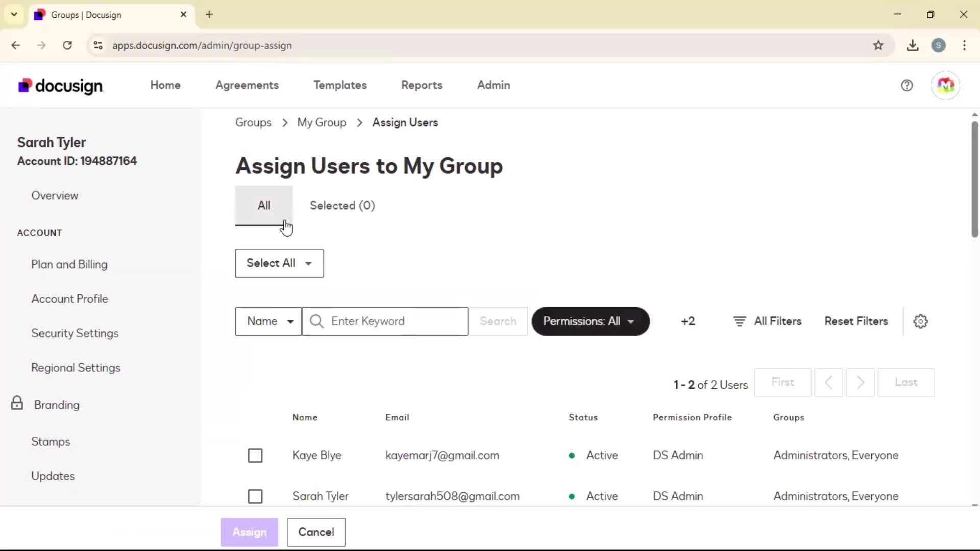Open the user profile avatar menu
980x551 pixels.
point(945,85)
